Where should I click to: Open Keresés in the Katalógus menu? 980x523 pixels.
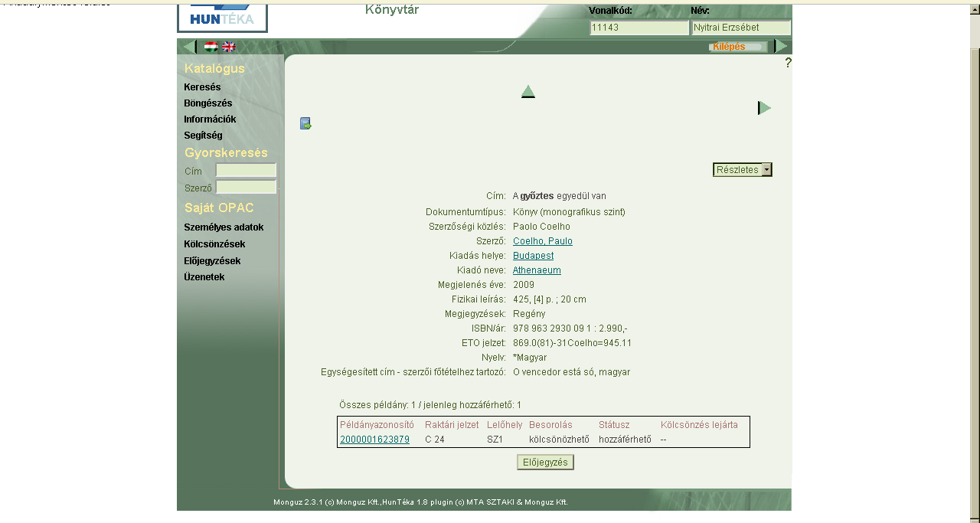pos(202,87)
